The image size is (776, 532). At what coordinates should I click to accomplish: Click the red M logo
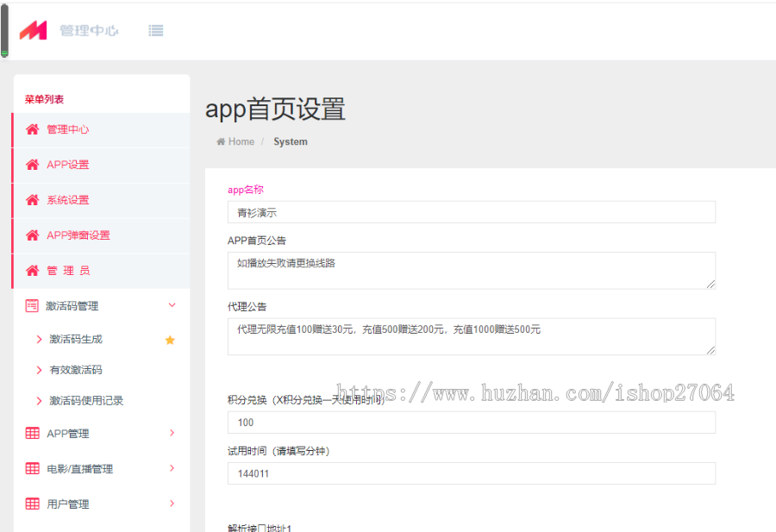(33, 30)
